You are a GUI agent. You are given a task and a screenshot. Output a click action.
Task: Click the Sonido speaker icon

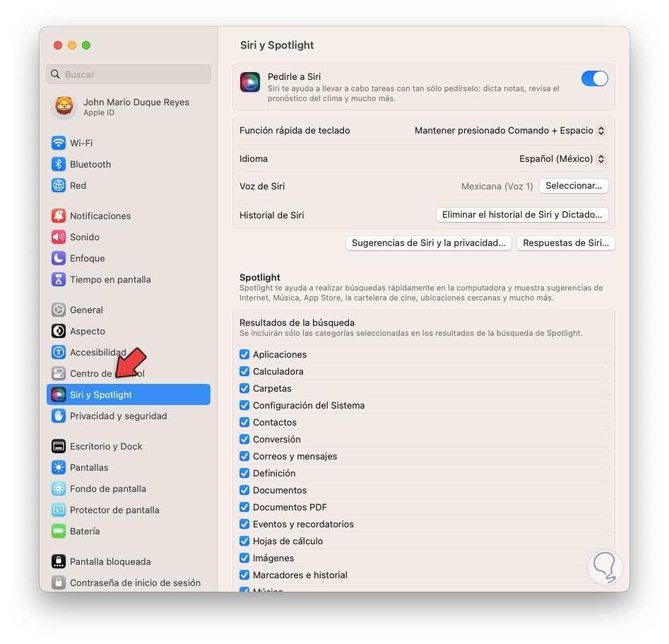[59, 237]
